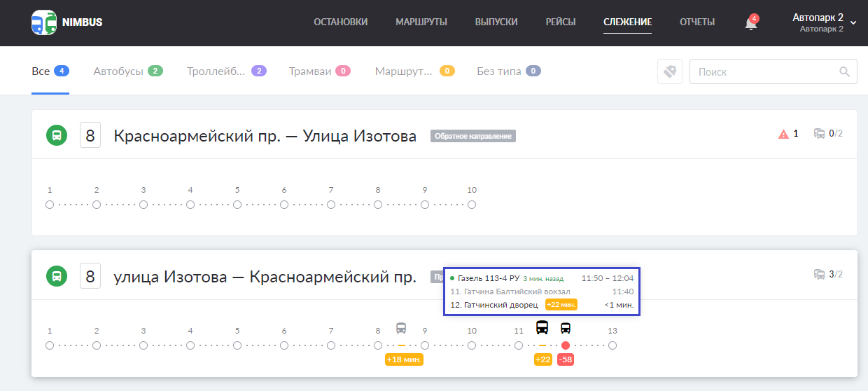Click route number 8 of Красноармейский пр. — Улица Изотова
The width and height of the screenshot is (868, 391).
click(x=90, y=135)
